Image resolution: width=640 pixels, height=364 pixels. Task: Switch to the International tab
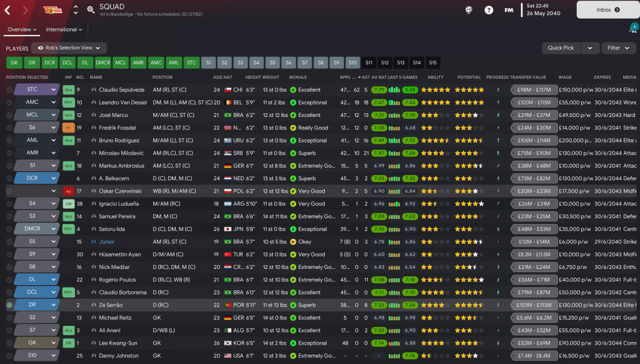(64, 29)
